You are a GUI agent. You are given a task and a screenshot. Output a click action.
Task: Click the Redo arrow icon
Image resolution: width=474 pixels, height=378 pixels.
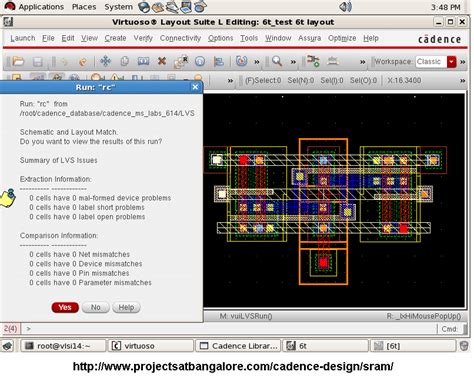pos(82,62)
